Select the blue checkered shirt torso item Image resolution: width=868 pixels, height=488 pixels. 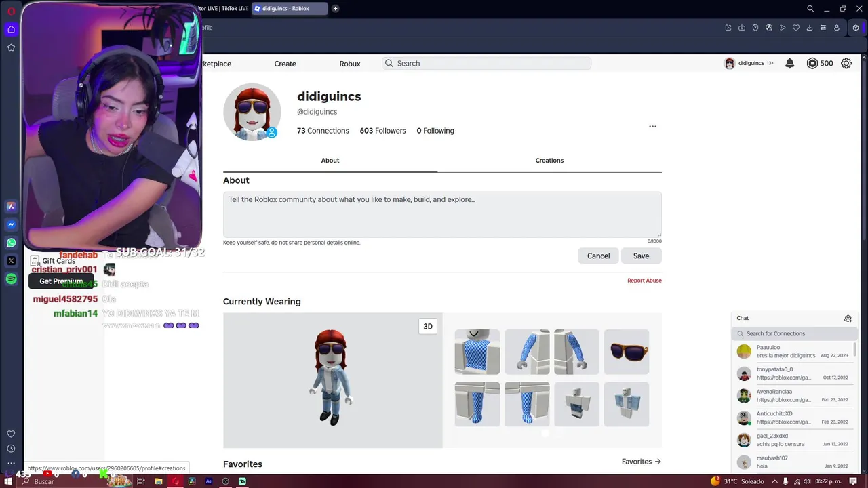pos(477,352)
